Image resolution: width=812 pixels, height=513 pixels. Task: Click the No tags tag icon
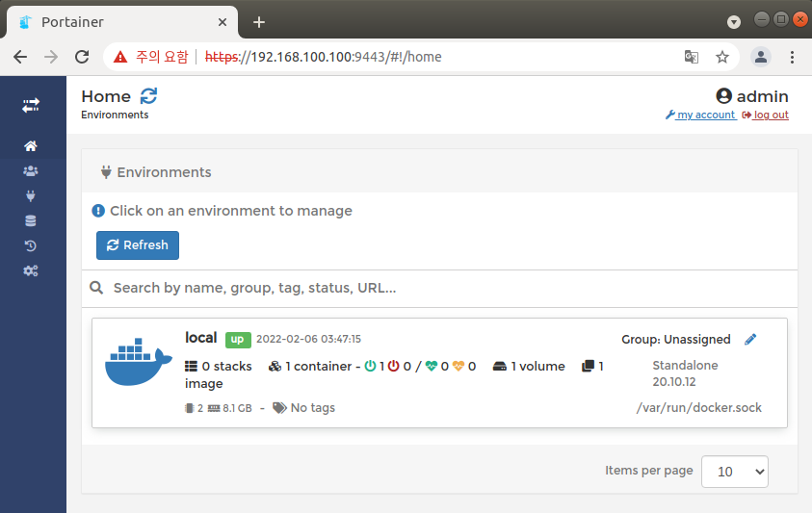click(279, 408)
